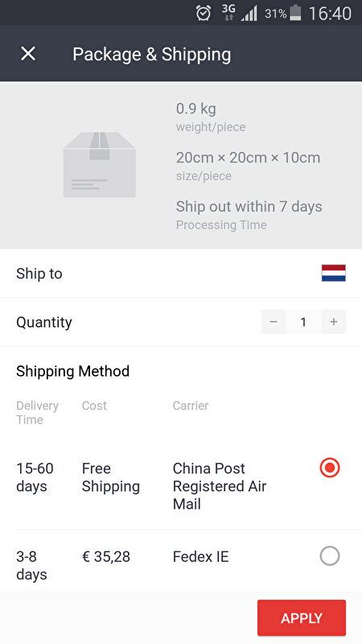
Task: Click the red APPLY button
Action: 302,617
